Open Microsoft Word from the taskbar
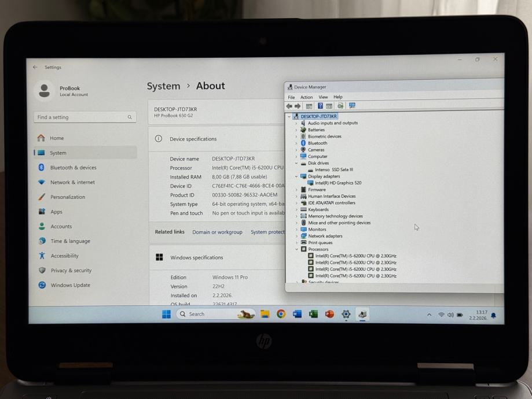 pyautogui.click(x=297, y=314)
